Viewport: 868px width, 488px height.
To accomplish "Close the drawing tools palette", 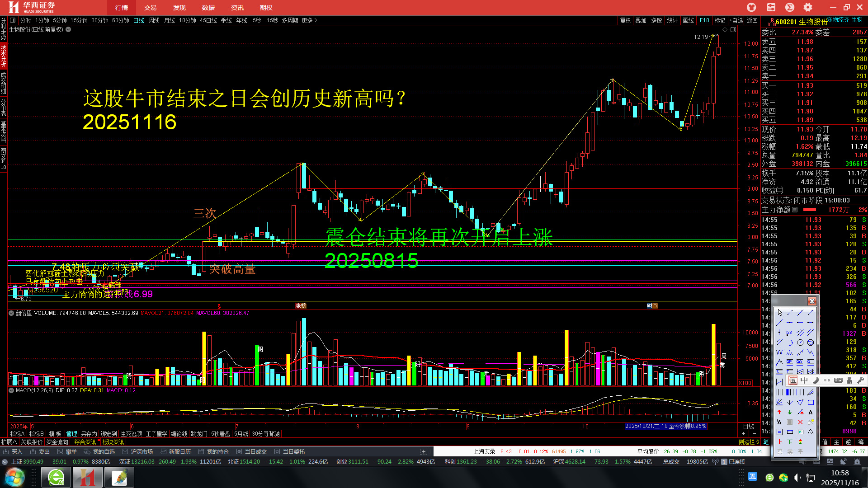I will 812,301.
